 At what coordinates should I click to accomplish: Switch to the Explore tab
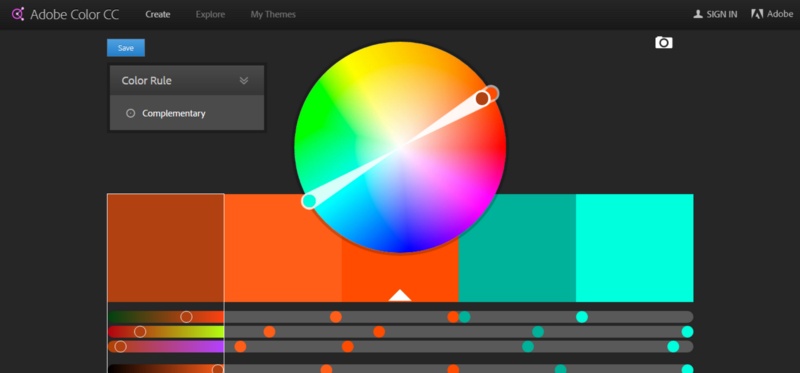point(210,14)
